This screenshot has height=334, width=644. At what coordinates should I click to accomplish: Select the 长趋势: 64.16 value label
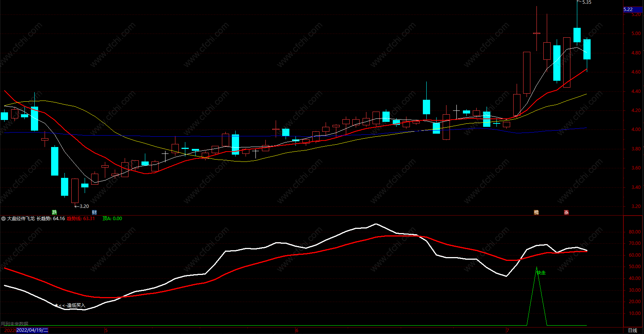51,219
